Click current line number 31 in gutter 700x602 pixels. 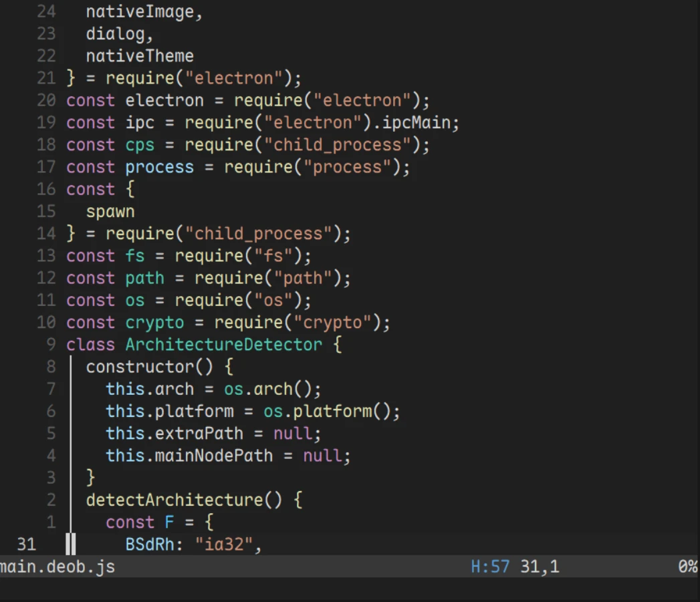[26, 545]
